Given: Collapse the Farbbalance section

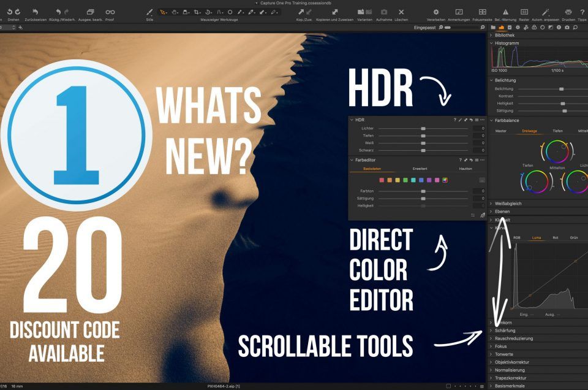Looking at the screenshot, I should point(491,120).
